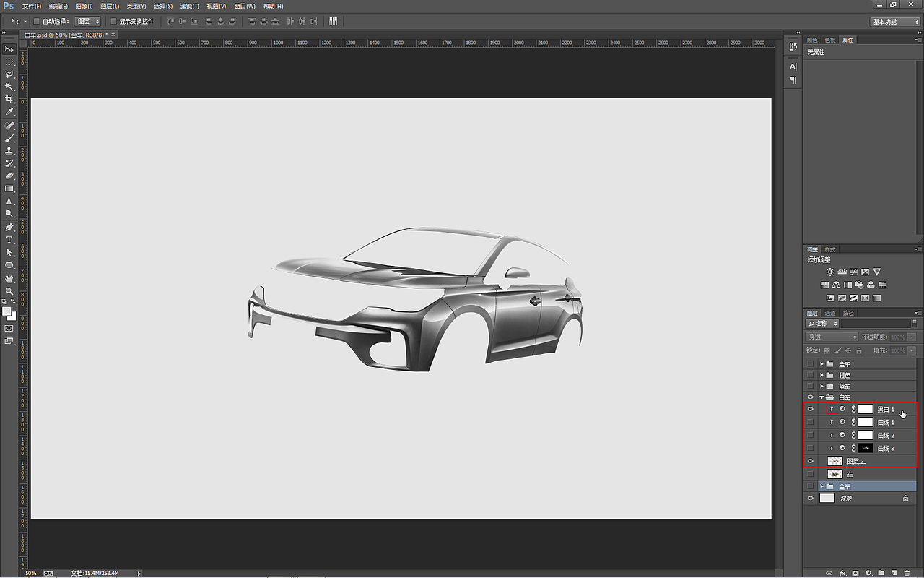Select the Clone Stamp tool
This screenshot has height=578, width=924.
pyautogui.click(x=9, y=151)
